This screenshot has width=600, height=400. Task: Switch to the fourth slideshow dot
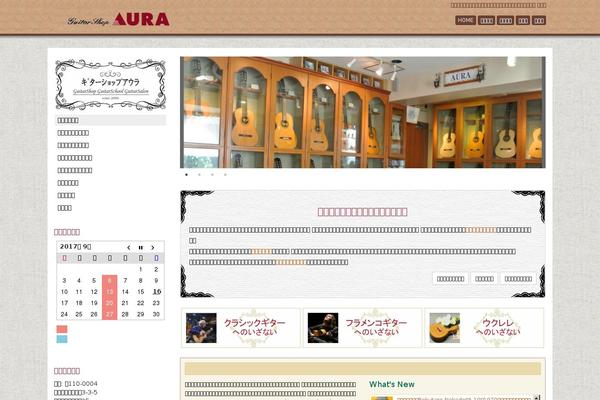pos(225,175)
